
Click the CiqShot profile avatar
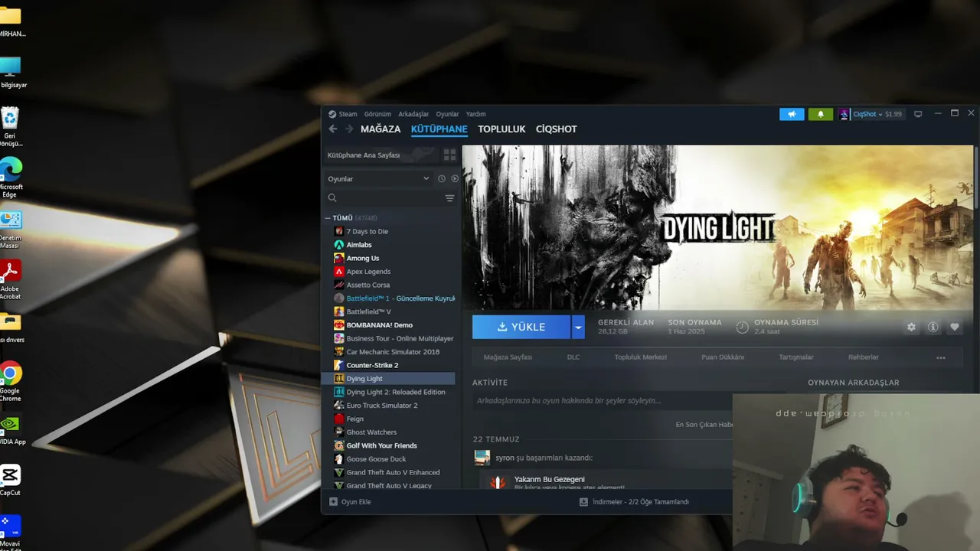click(844, 114)
